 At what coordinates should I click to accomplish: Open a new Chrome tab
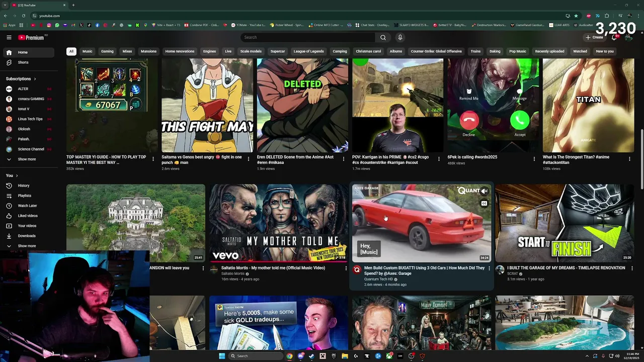(x=73, y=5)
